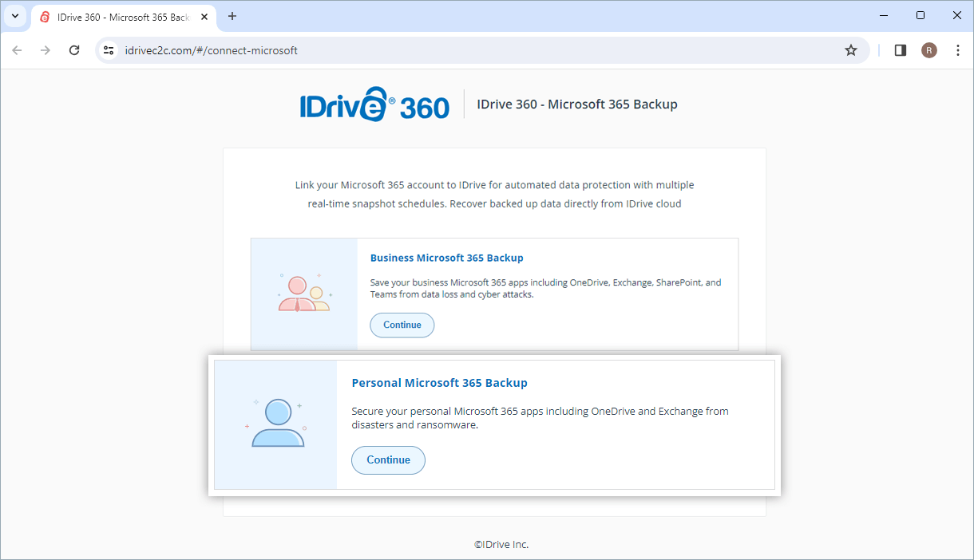This screenshot has width=974, height=560.
Task: Click the address bar URL field
Action: pyautogui.click(x=479, y=50)
